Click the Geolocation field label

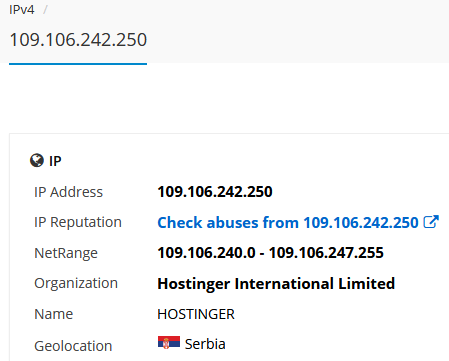pos(73,346)
